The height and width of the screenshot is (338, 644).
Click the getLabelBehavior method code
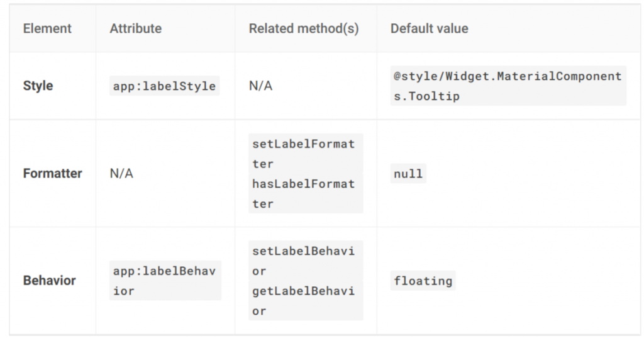303,301
